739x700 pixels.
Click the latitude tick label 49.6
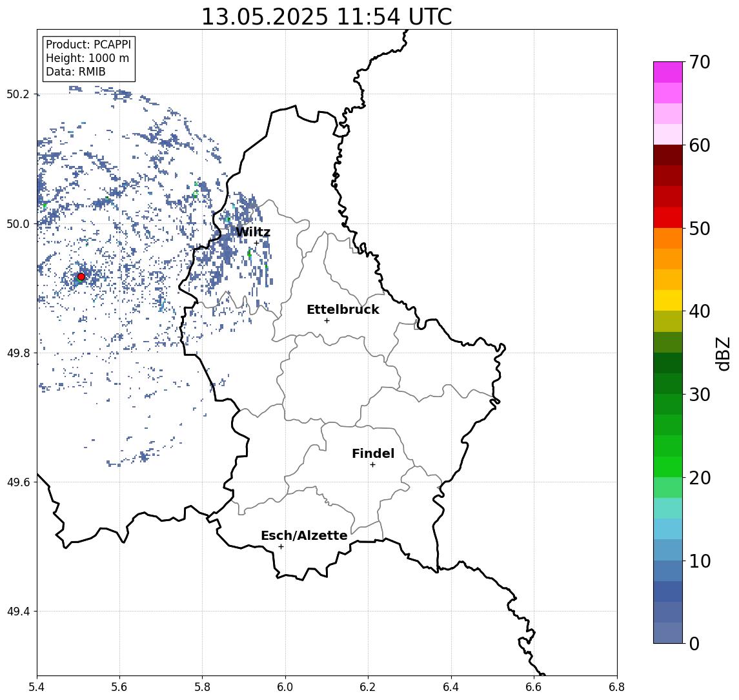pyautogui.click(x=17, y=482)
